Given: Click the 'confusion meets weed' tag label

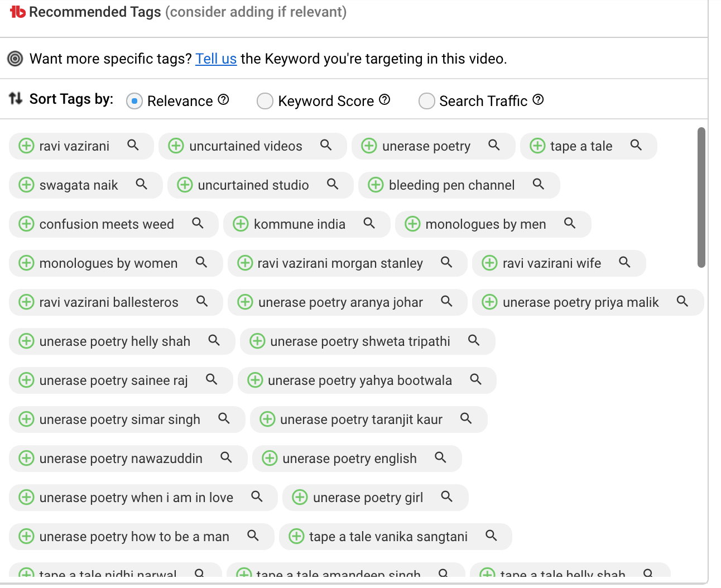Looking at the screenshot, I should [x=107, y=224].
